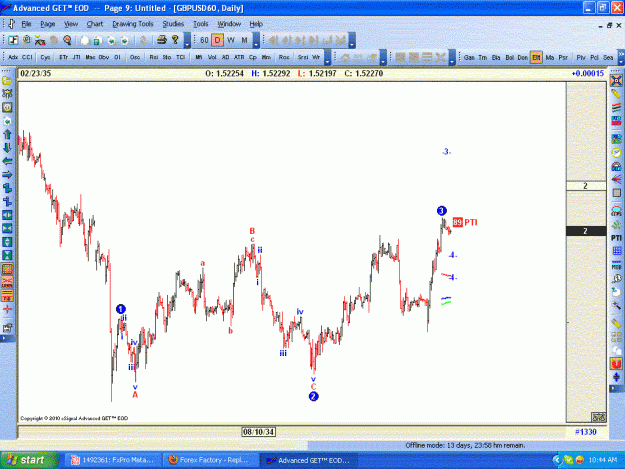Viewport: 625px width, 469px height.
Task: Open the Drawing Tools menu
Action: (x=133, y=24)
